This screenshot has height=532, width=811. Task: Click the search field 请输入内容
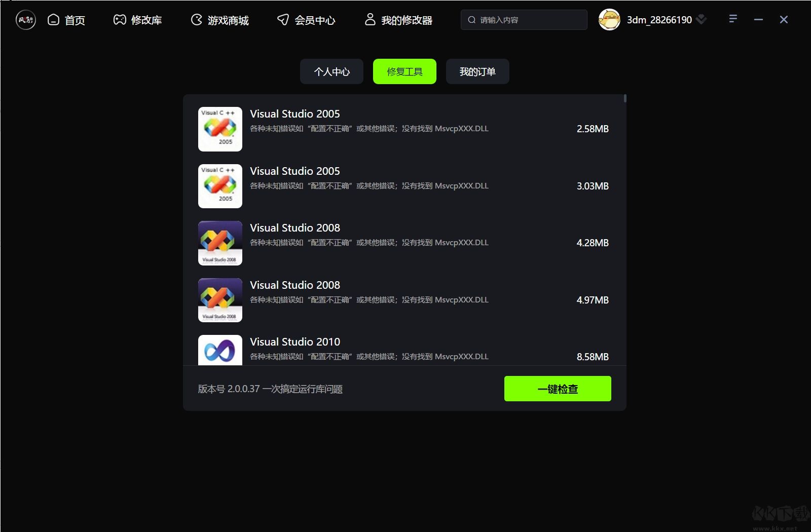coord(524,20)
